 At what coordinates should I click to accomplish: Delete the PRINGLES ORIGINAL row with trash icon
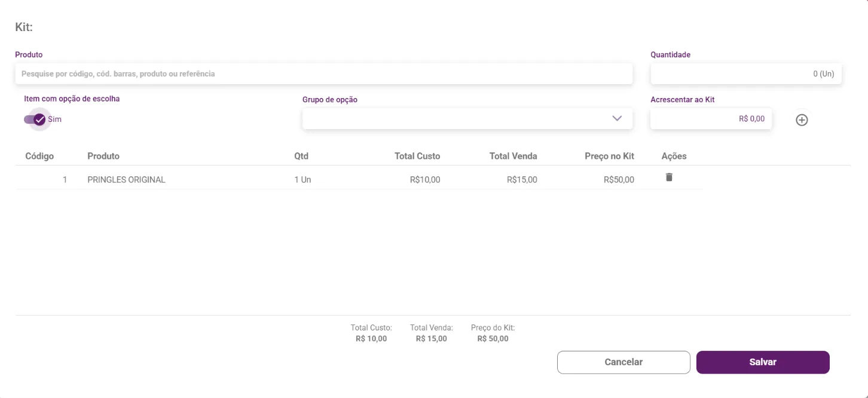point(669,177)
